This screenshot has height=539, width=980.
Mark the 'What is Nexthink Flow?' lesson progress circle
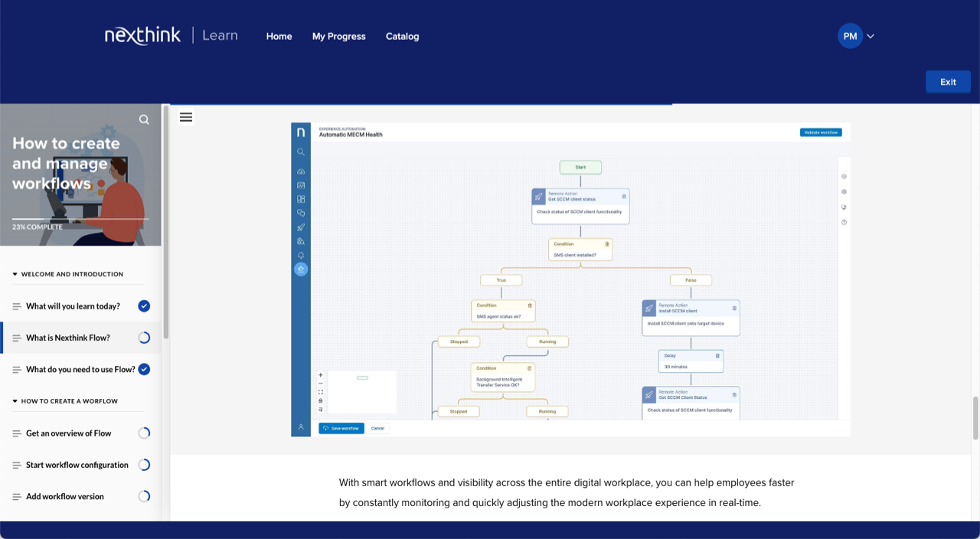pos(144,338)
